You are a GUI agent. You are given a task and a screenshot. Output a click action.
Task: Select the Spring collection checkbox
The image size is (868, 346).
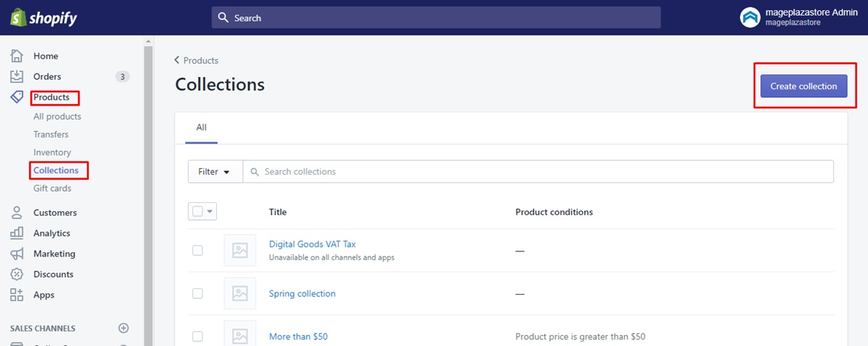click(197, 293)
